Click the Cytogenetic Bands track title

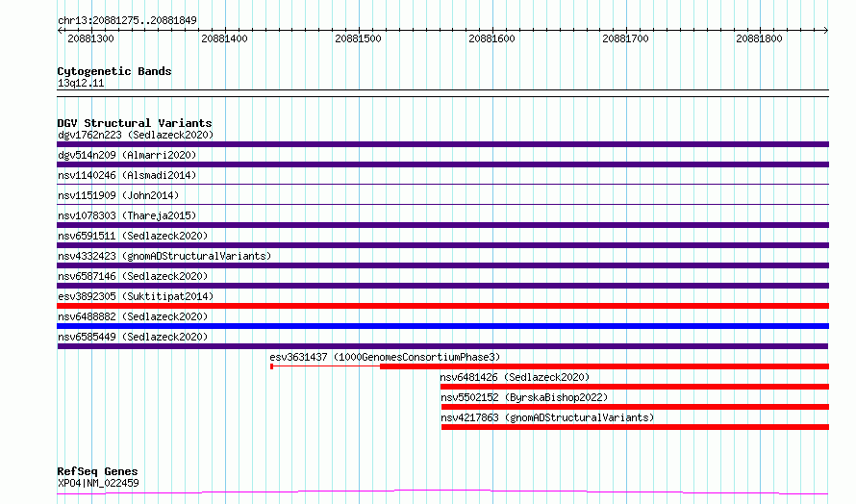[x=114, y=71]
